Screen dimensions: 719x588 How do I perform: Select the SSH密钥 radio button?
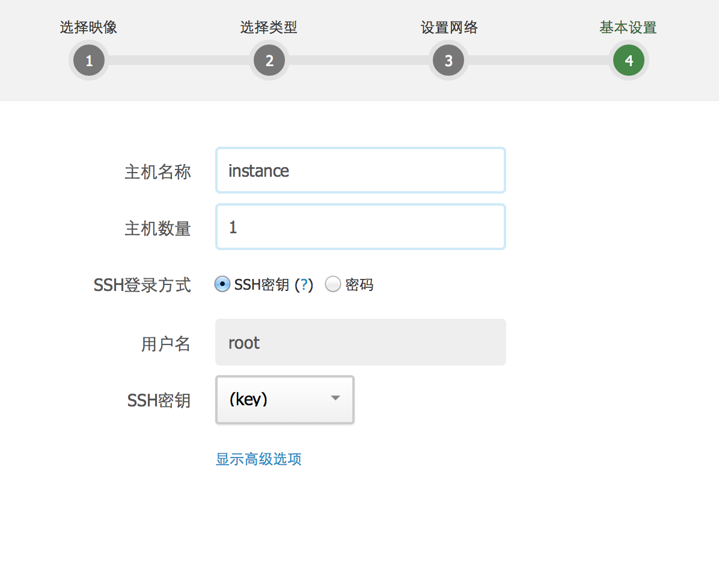click(222, 284)
